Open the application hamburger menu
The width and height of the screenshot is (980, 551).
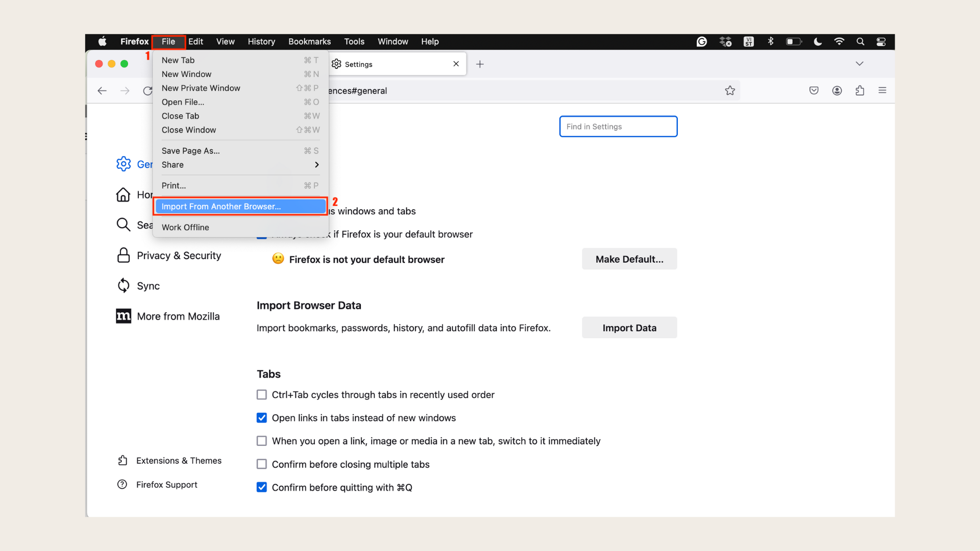pyautogui.click(x=883, y=90)
